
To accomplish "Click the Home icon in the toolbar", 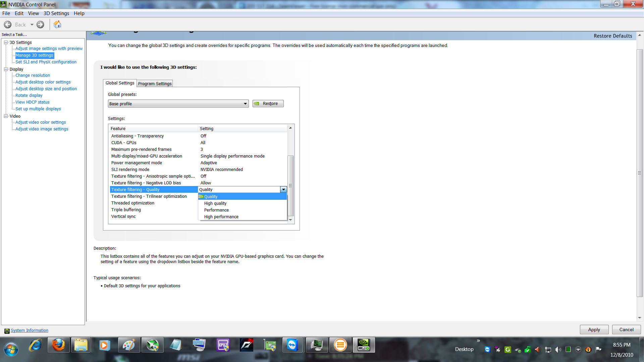I will [57, 24].
